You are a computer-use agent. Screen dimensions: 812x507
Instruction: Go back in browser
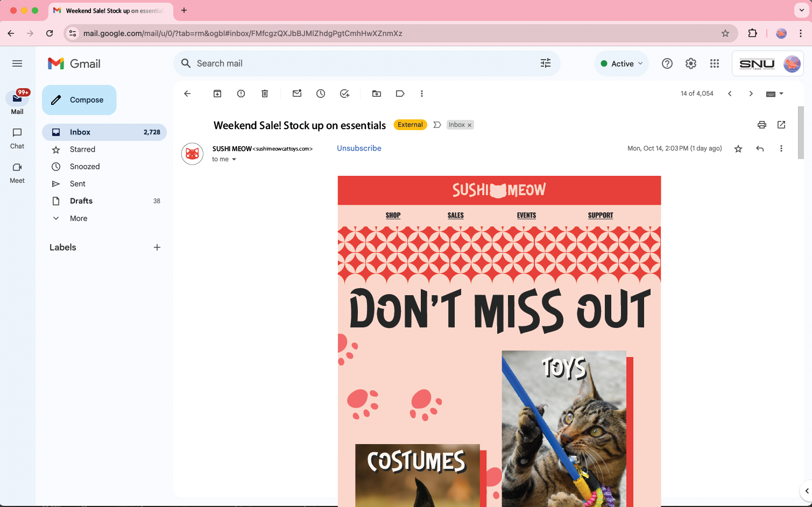click(x=11, y=33)
